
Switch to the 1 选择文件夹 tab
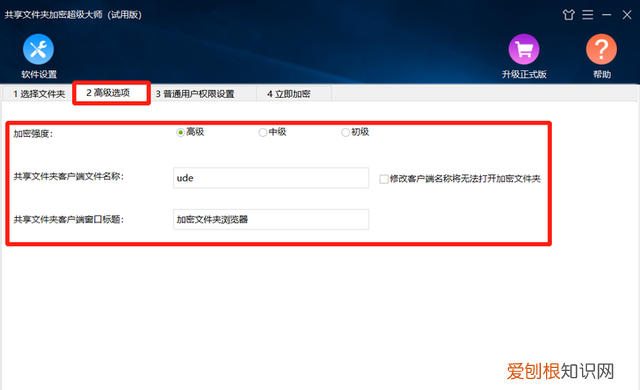click(x=39, y=94)
